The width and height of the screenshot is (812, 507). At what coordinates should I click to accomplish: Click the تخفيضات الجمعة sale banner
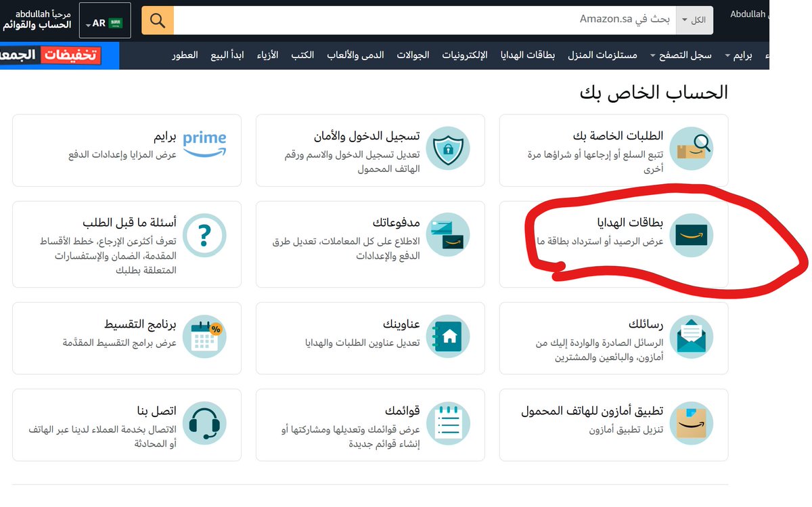[x=59, y=56]
